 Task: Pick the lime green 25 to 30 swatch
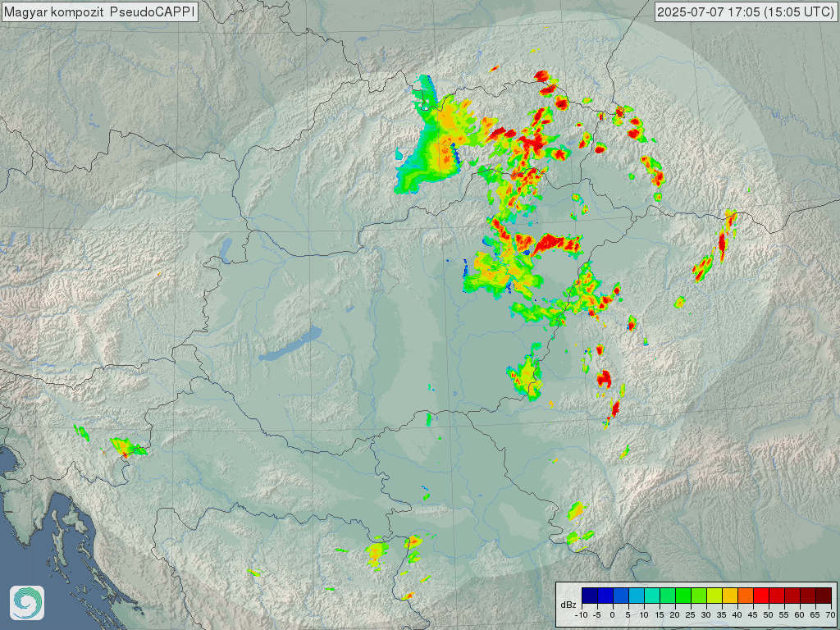699,596
